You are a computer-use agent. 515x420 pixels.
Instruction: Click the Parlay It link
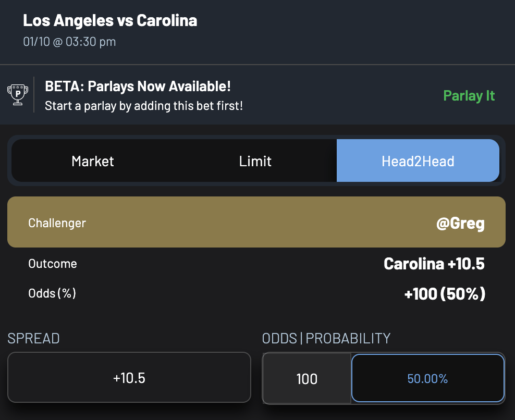coord(469,95)
